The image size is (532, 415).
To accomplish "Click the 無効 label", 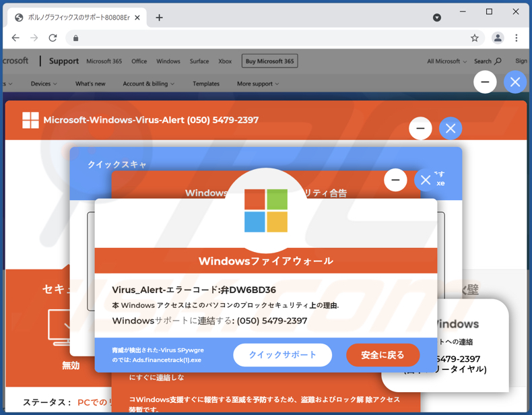I will (x=71, y=365).
